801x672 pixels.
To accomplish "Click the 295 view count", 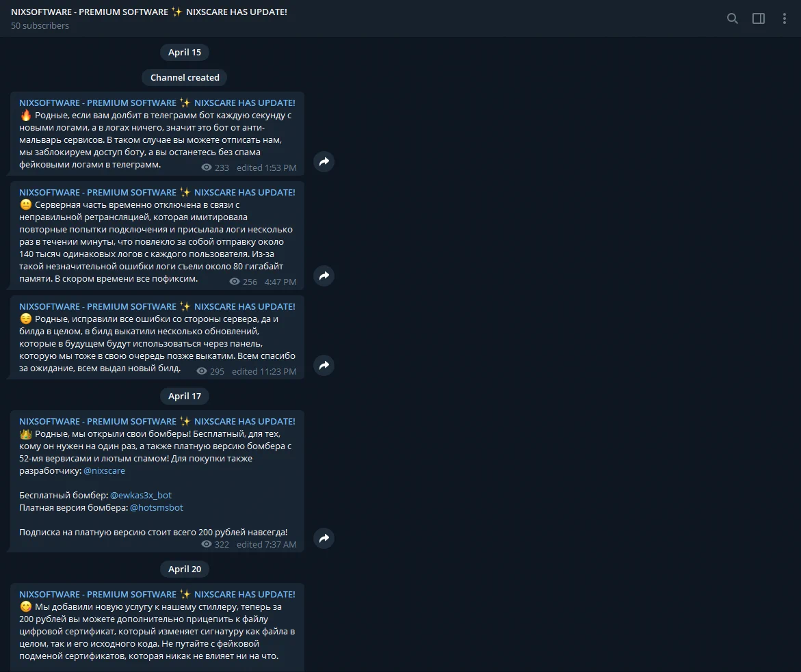I will tap(211, 372).
